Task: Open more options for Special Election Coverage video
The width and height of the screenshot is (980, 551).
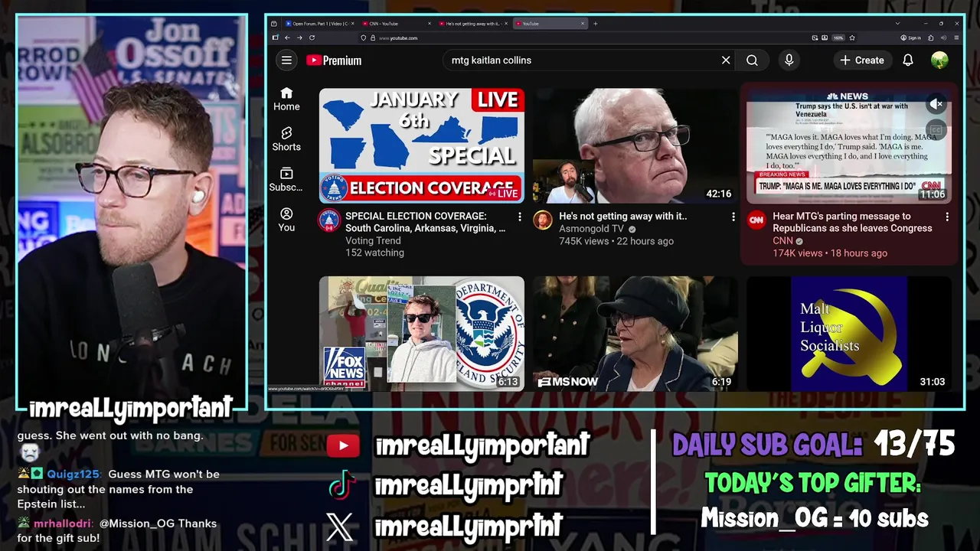Action: pos(520,217)
